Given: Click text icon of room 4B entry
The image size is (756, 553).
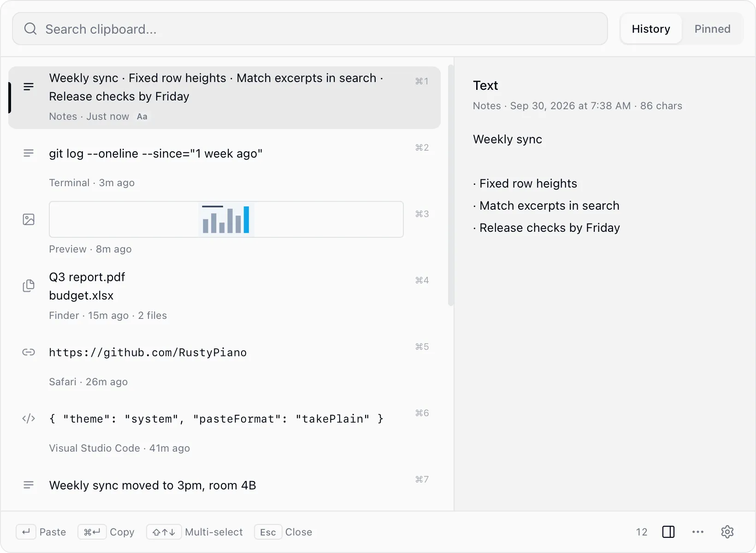Looking at the screenshot, I should click(29, 485).
